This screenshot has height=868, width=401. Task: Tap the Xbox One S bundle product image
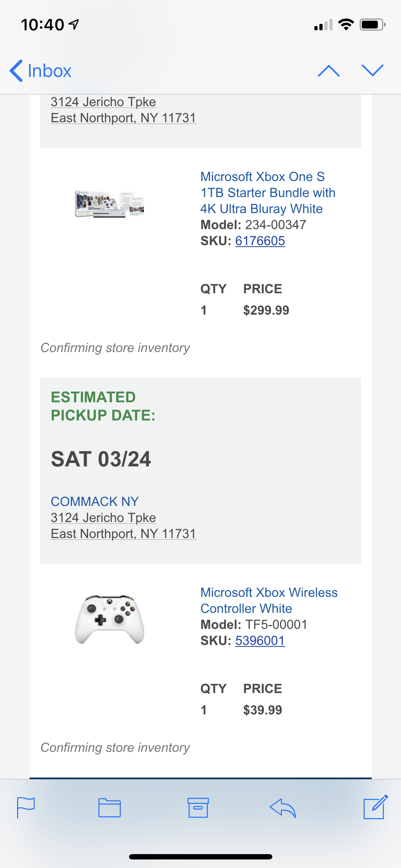(109, 204)
